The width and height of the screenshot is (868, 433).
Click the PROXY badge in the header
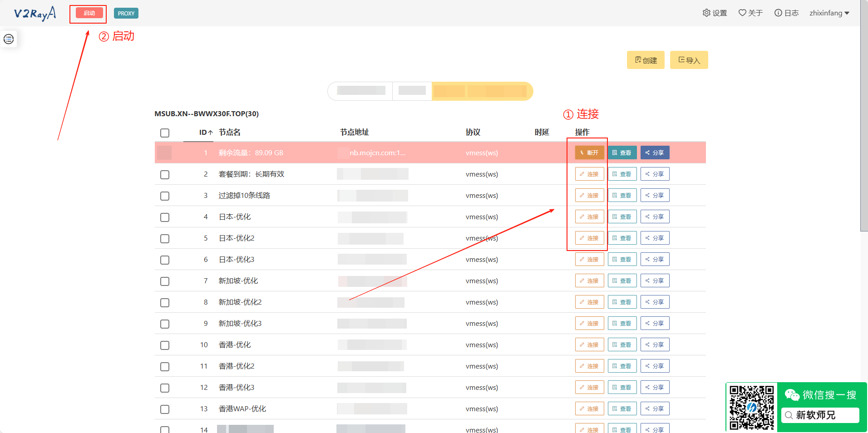126,13
